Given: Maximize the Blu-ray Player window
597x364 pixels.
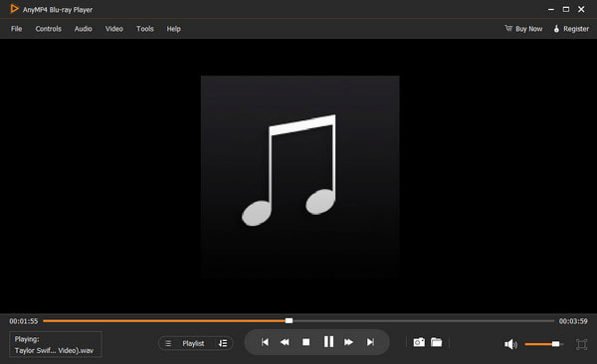Looking at the screenshot, I should pos(566,9).
